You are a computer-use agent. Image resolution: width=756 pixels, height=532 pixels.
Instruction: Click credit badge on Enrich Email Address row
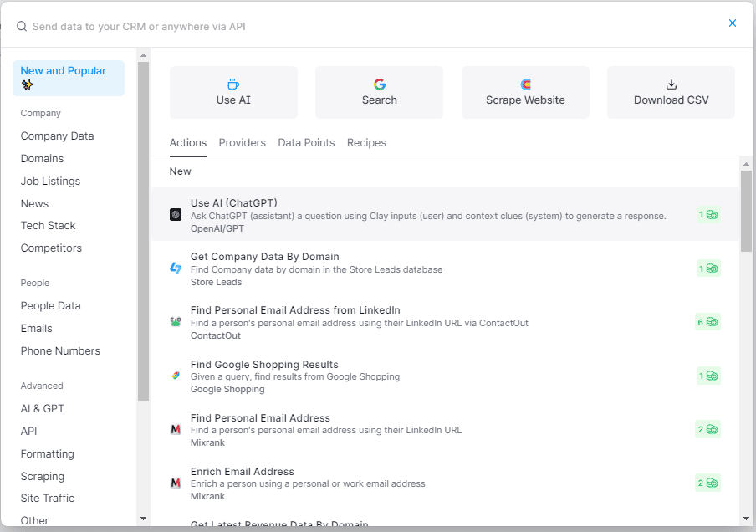tap(707, 483)
